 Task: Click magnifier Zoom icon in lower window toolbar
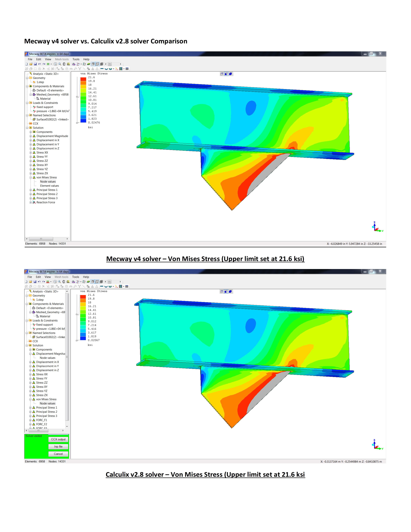pos(59,282)
